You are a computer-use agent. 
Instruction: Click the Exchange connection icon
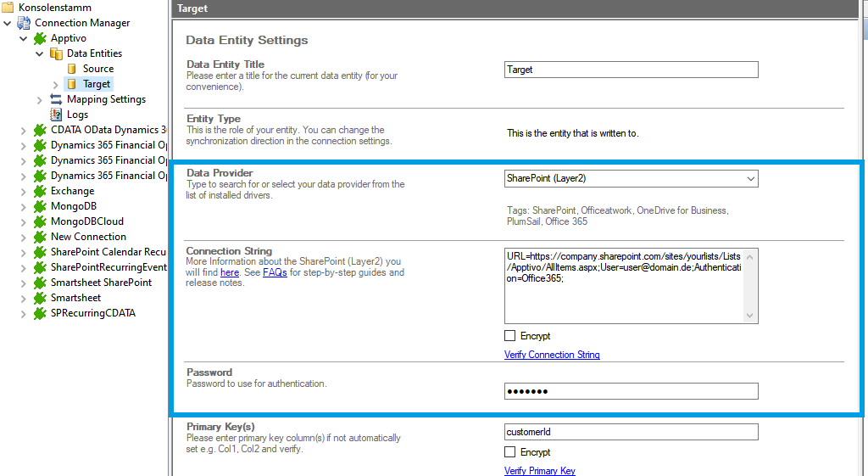[40, 191]
